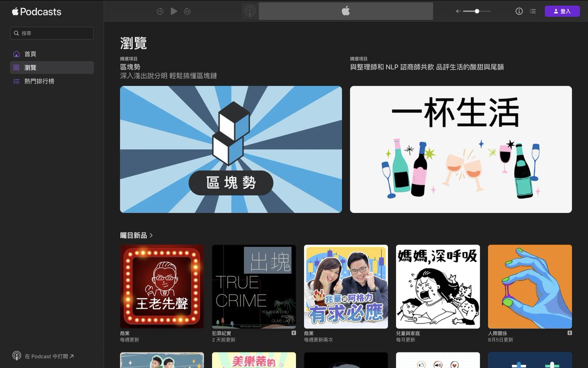Open the 一杯生活 featured banner
Viewport: 588px width, 368px height.
(x=461, y=149)
